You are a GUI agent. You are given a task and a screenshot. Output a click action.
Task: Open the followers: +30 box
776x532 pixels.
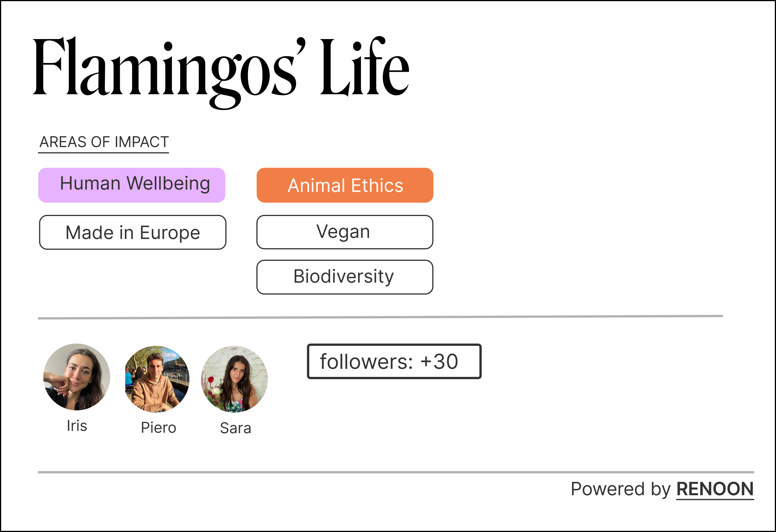coord(394,361)
